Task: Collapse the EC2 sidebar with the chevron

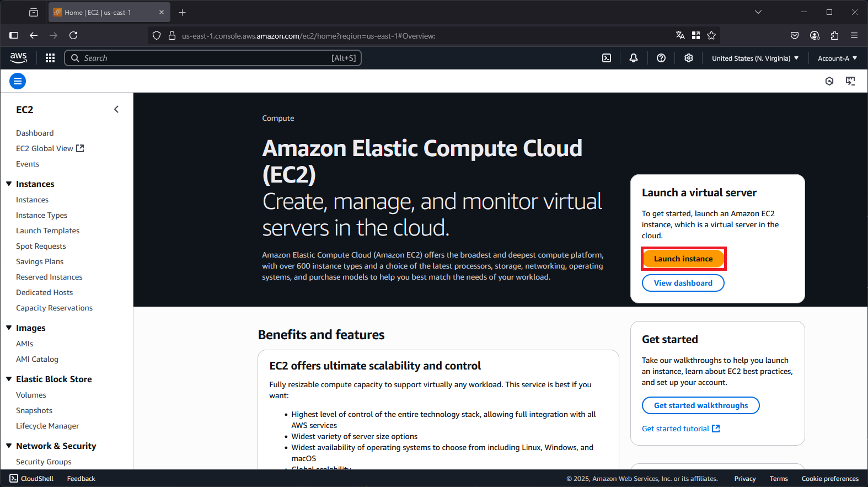Action: (116, 109)
